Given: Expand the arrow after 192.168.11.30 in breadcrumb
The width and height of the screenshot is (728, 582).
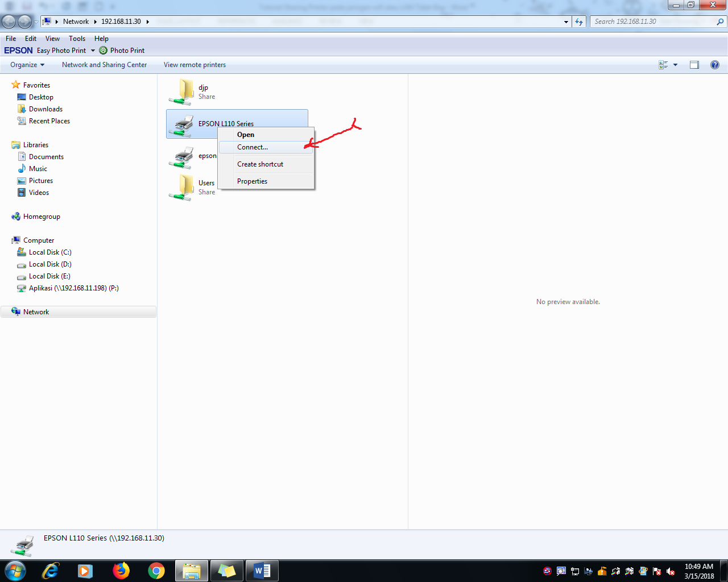Looking at the screenshot, I should (x=147, y=22).
